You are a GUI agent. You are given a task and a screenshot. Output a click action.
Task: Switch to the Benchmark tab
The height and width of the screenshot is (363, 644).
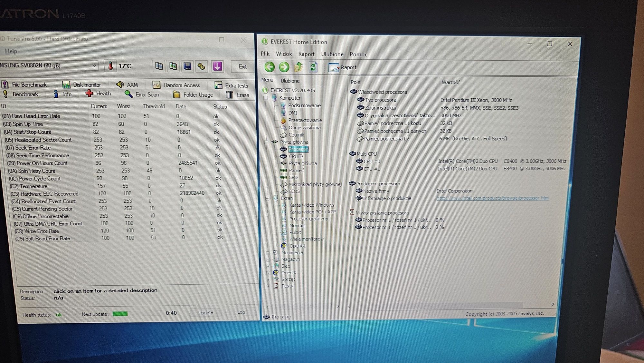coord(20,94)
